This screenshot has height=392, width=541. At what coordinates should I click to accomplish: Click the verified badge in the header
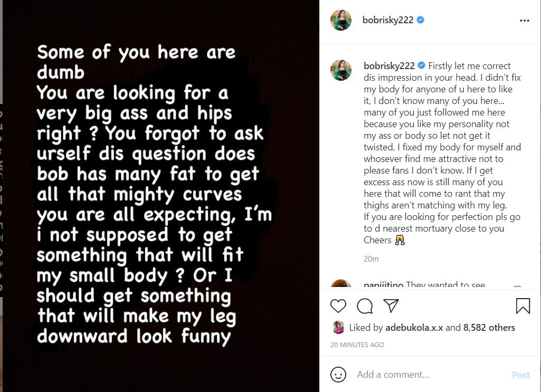(421, 21)
